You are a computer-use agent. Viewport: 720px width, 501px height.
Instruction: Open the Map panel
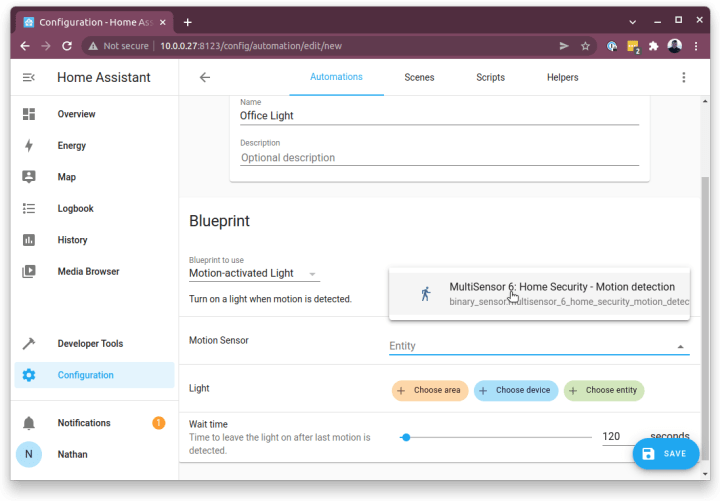[x=94, y=177]
